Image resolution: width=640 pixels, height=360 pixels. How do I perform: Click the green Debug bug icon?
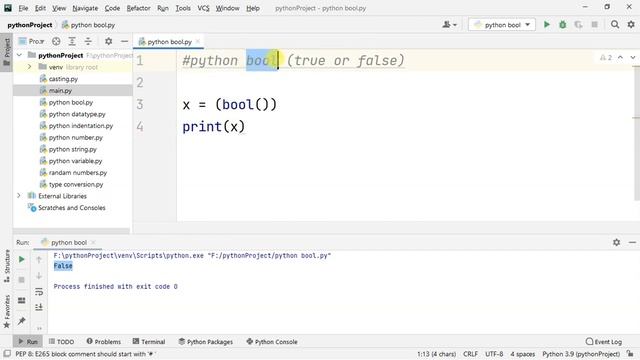pos(562,24)
